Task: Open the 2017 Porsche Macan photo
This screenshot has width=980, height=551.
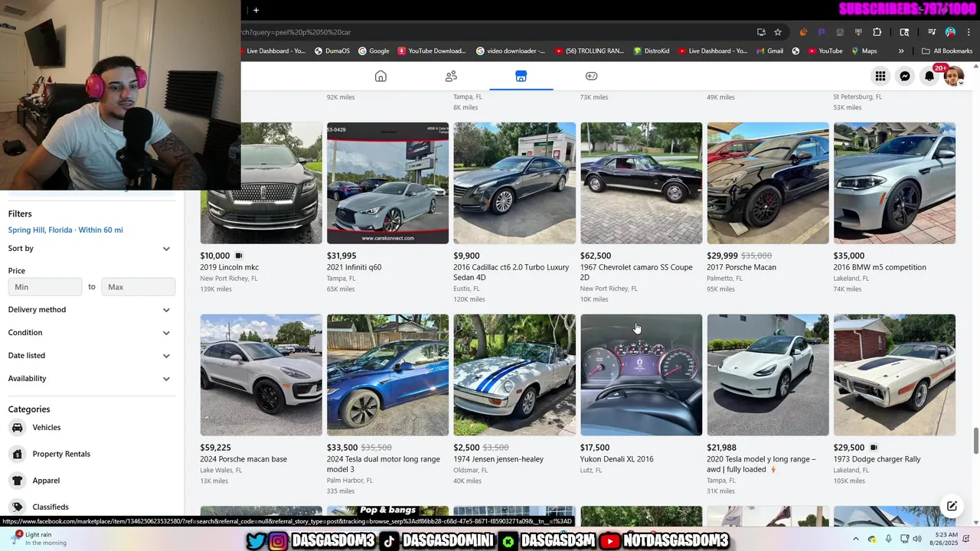Action: tap(768, 183)
